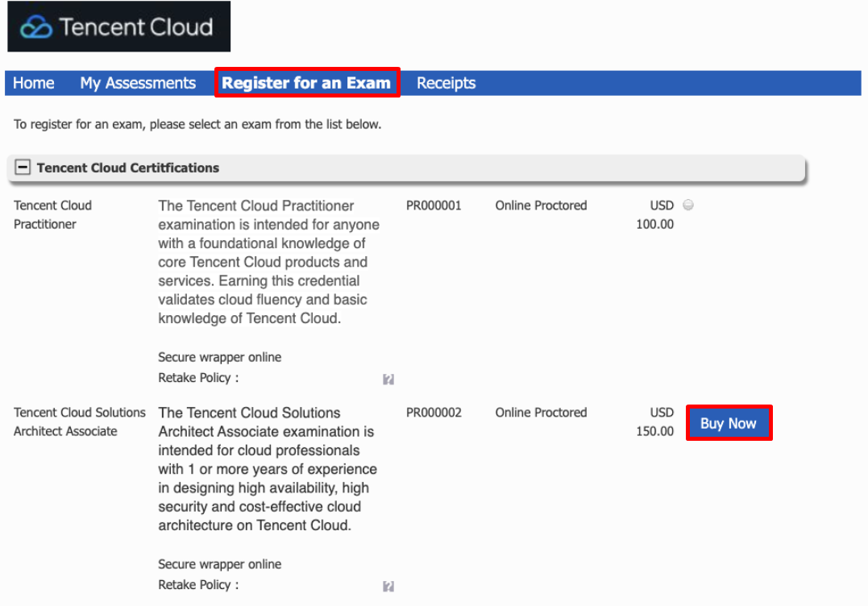Click the Solutions Architect Associate description text
Screen dimensions: 868x606
click(x=268, y=469)
